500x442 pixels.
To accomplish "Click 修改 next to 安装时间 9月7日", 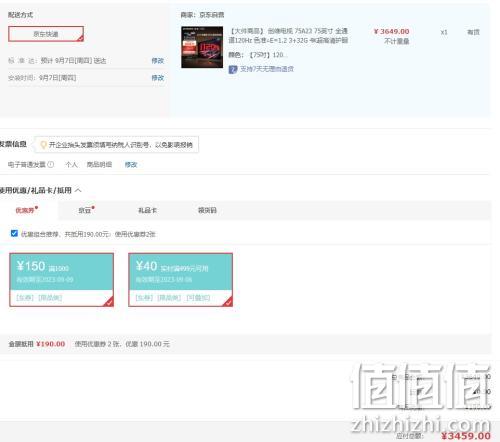I will (x=158, y=78).
